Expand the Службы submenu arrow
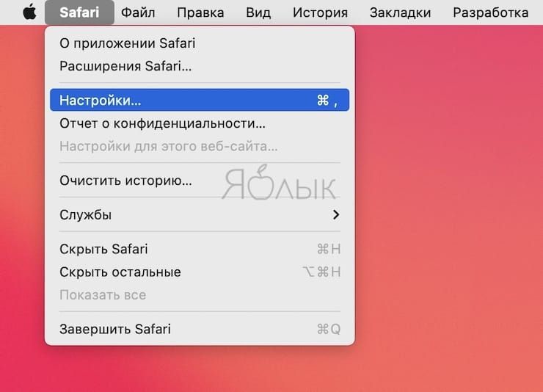The image size is (543, 392). tap(335, 214)
